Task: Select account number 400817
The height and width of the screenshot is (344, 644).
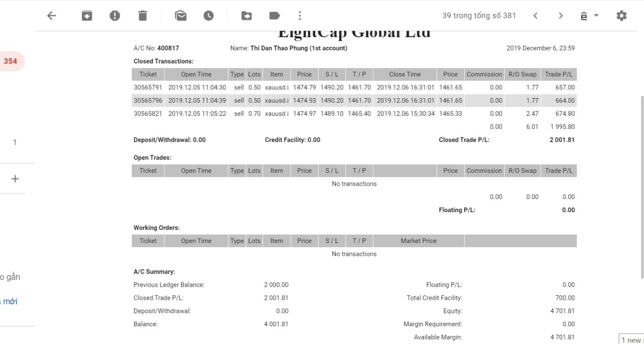Action: tap(168, 48)
